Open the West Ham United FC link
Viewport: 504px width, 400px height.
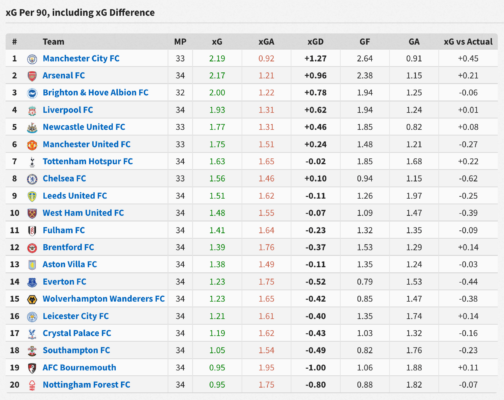pyautogui.click(x=83, y=213)
